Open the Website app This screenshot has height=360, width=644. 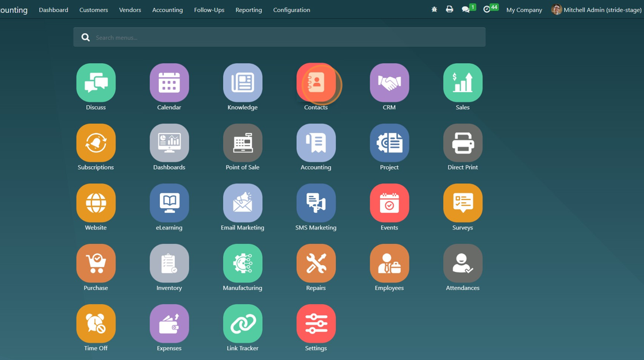(x=95, y=203)
